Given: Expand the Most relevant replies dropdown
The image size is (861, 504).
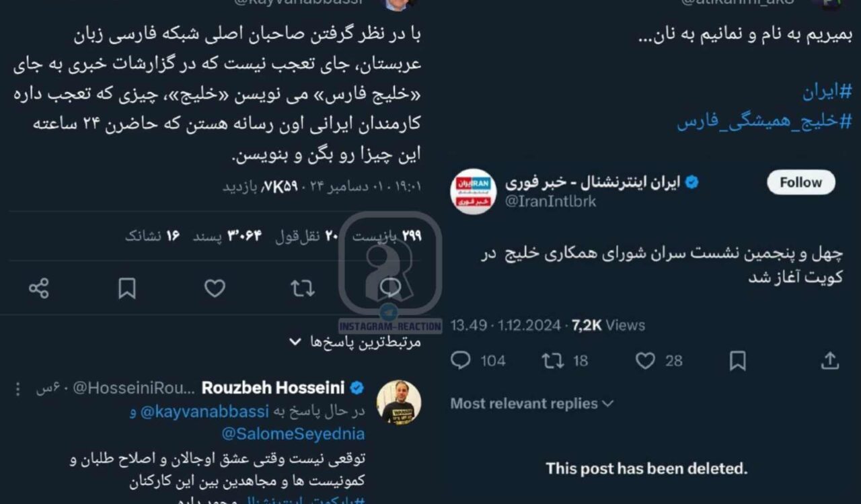Looking at the screenshot, I should click(532, 403).
